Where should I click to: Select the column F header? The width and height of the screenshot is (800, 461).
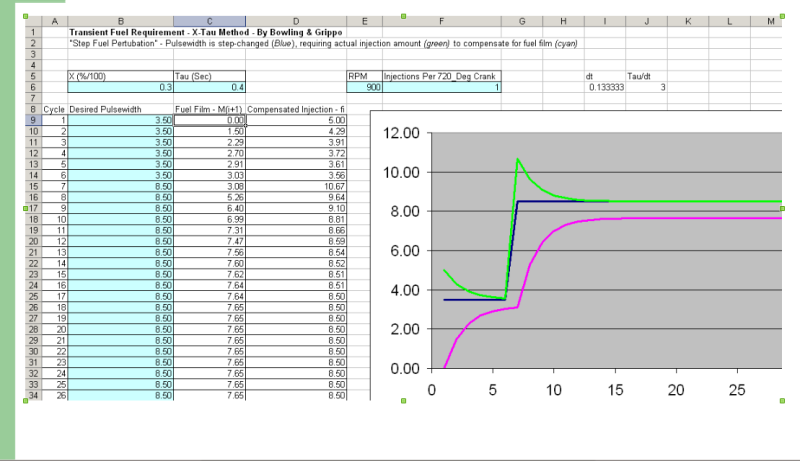441,21
